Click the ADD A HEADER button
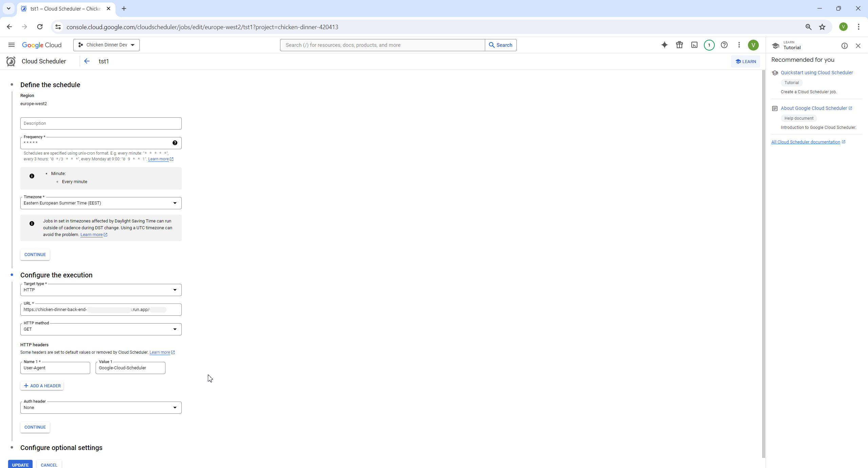Viewport: 868px width, 468px height. pyautogui.click(x=42, y=386)
